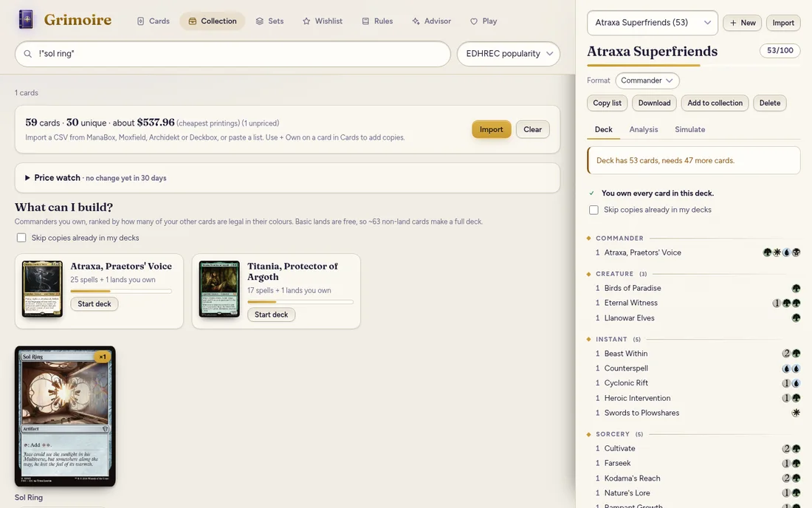
Task: Open the EDHREC popularity sort dropdown
Action: tap(509, 54)
